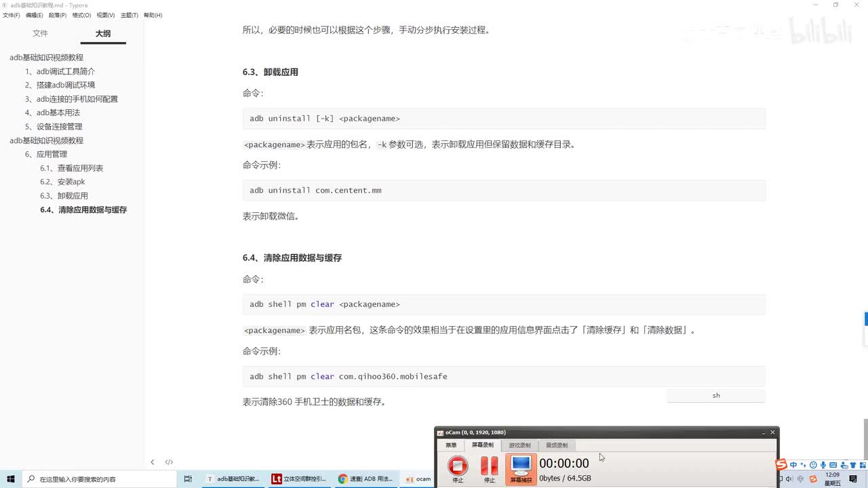Click the text 表示清除360 手机卫士的数据和缓存。
The width and height of the screenshot is (868, 488).
click(315, 401)
